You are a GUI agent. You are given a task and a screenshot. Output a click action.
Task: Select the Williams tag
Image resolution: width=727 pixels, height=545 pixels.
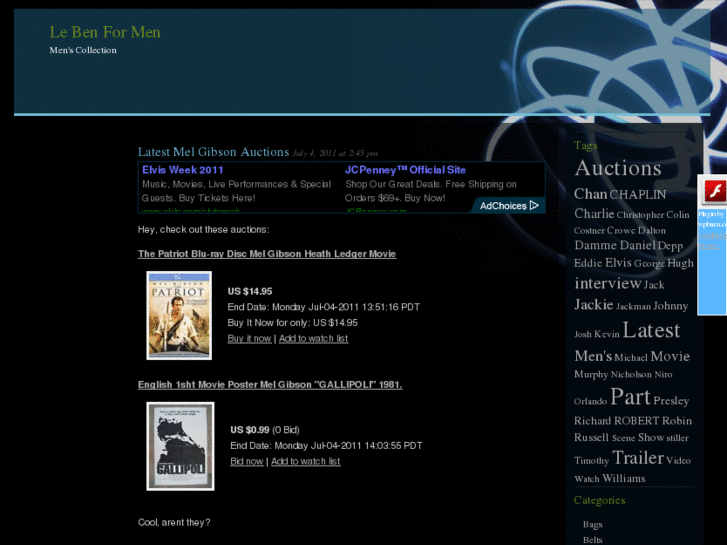coord(624,478)
